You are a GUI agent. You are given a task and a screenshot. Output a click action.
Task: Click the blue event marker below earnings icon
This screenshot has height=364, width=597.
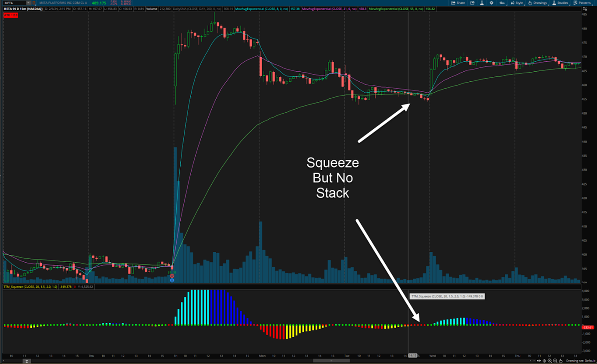[172, 280]
